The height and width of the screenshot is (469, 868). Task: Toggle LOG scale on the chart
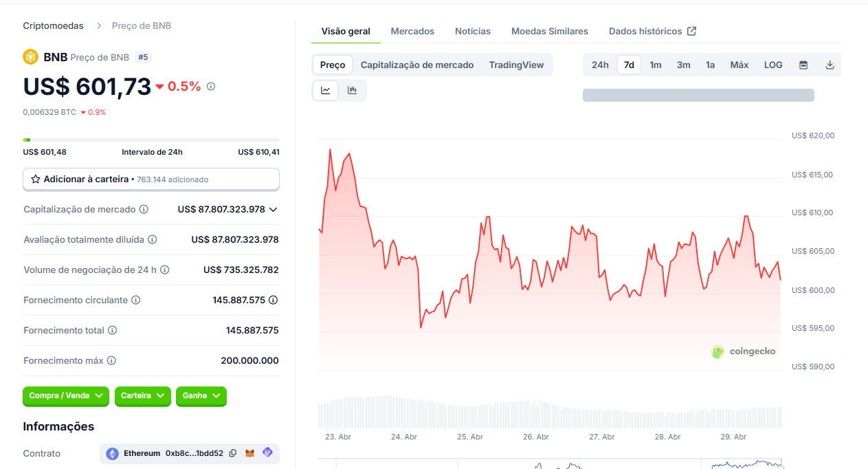pyautogui.click(x=773, y=65)
